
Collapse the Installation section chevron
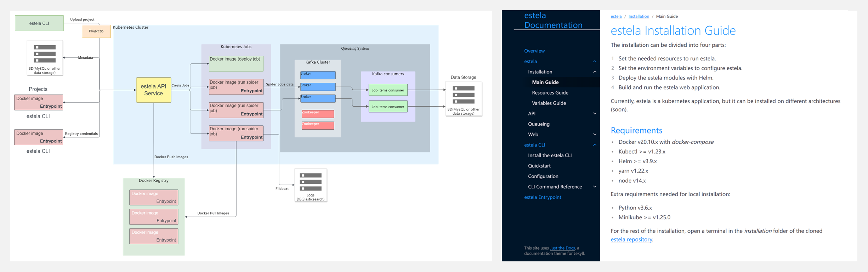(x=595, y=72)
